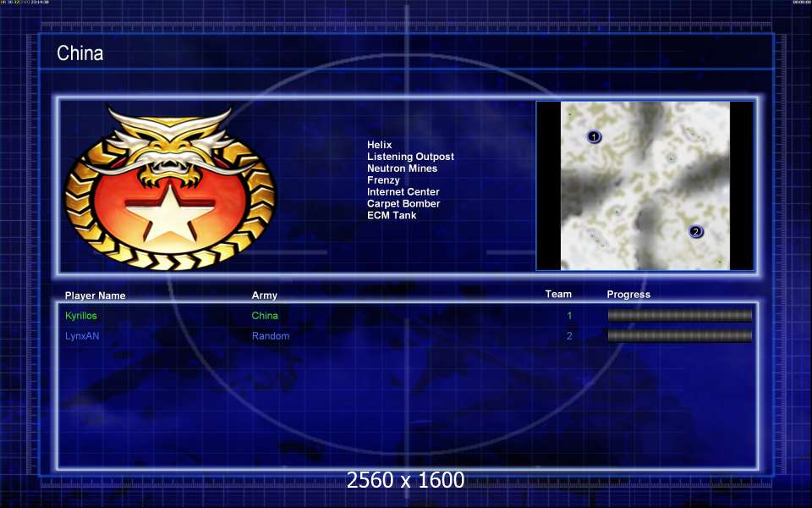The width and height of the screenshot is (812, 508).
Task: Click Kyrillos progress bar
Action: (x=679, y=316)
